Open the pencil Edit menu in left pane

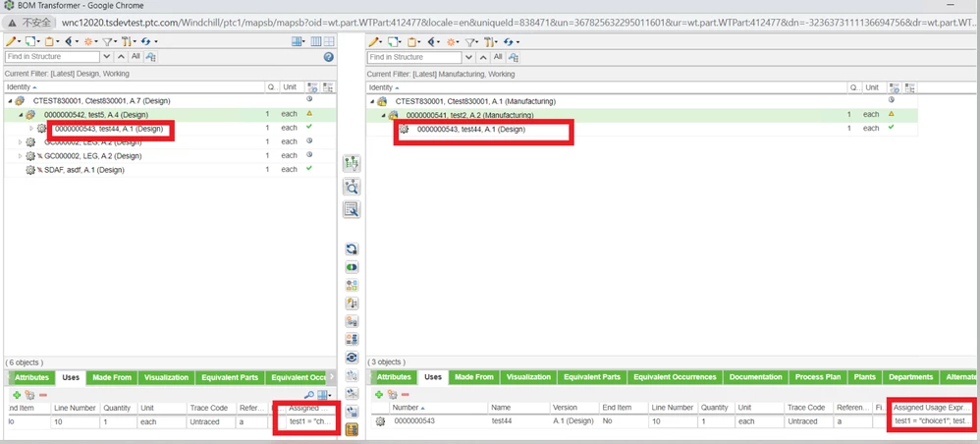[x=13, y=41]
